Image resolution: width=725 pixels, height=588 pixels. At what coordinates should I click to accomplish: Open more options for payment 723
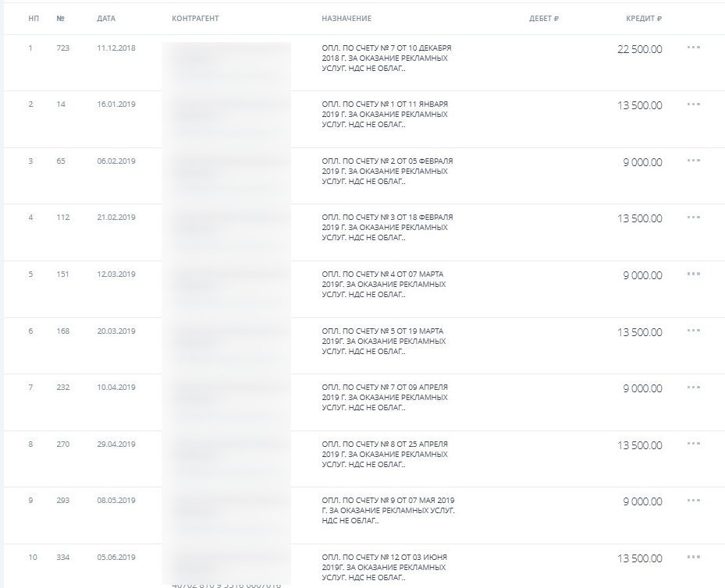point(694,47)
